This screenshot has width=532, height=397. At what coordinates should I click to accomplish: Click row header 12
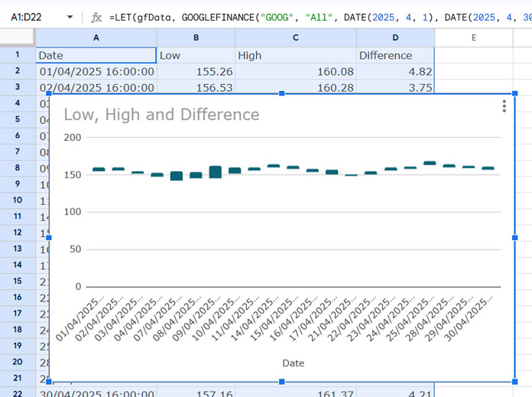(18, 233)
